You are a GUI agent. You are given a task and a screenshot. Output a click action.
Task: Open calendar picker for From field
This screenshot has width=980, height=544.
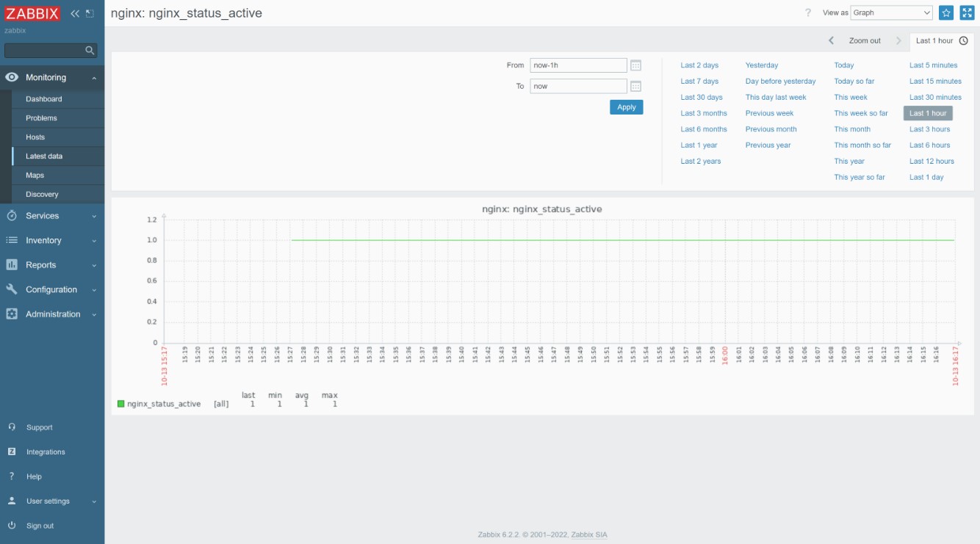(636, 65)
